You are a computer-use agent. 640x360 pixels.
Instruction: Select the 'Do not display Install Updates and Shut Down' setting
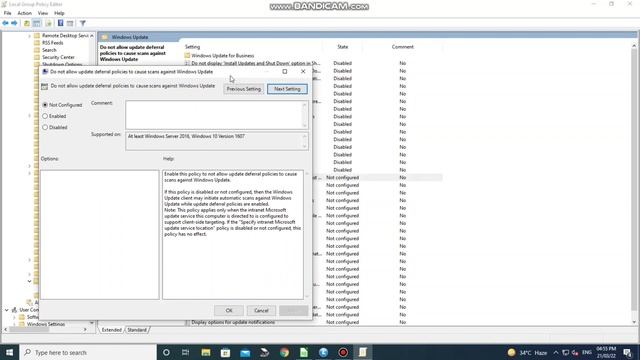coord(256,63)
